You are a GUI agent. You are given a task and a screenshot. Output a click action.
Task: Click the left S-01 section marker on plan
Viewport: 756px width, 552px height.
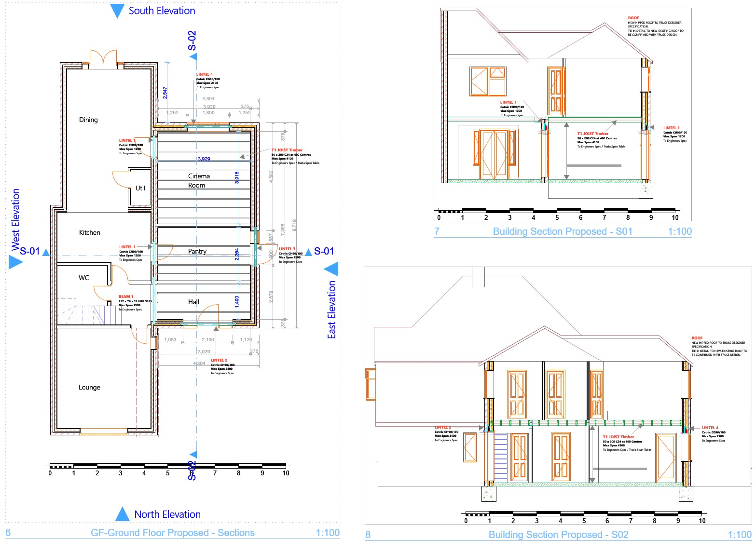coord(30,251)
